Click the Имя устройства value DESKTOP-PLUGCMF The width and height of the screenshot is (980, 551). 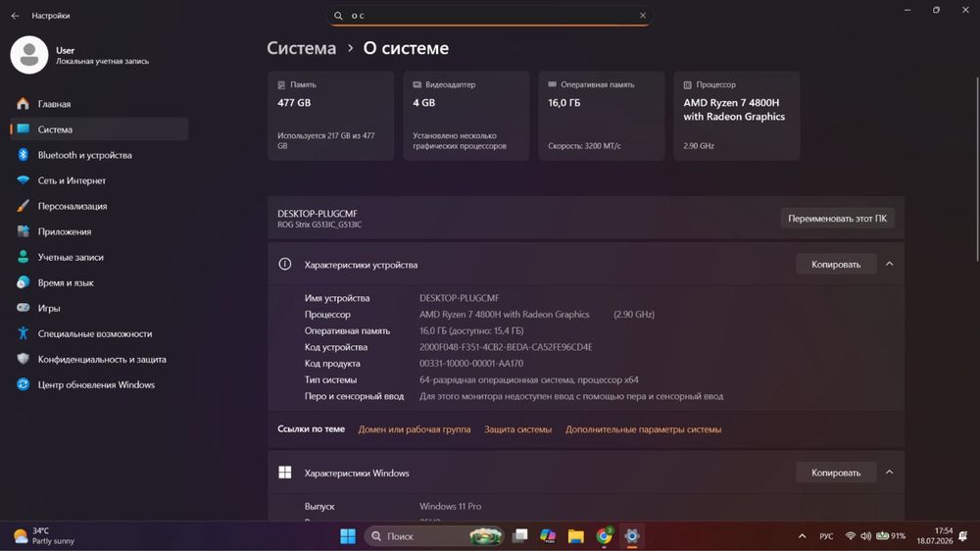[x=459, y=298]
